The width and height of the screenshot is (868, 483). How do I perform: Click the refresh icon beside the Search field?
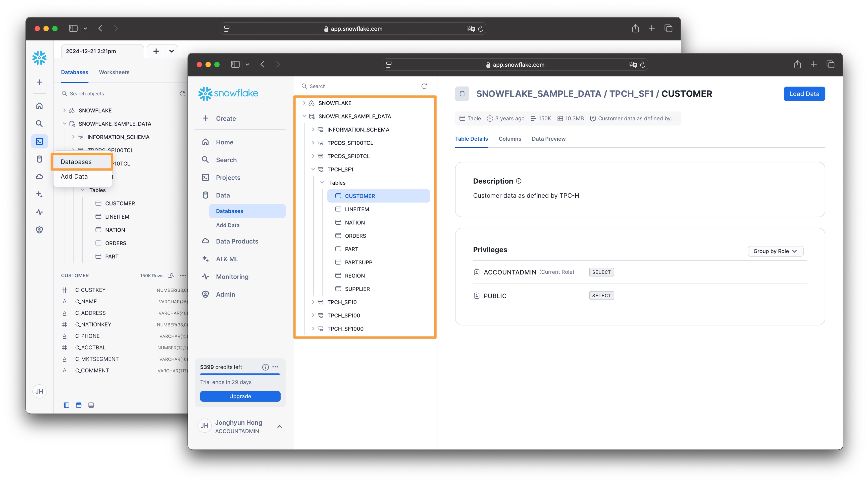[x=424, y=86]
